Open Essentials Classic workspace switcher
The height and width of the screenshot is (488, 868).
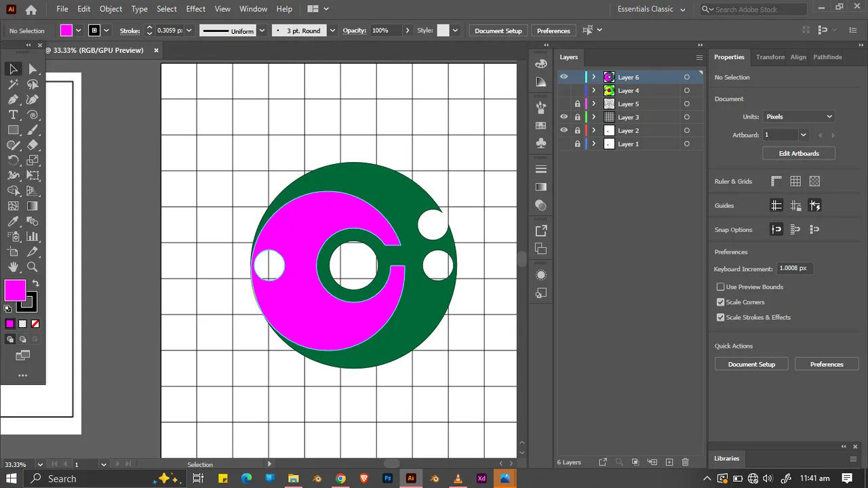click(651, 9)
